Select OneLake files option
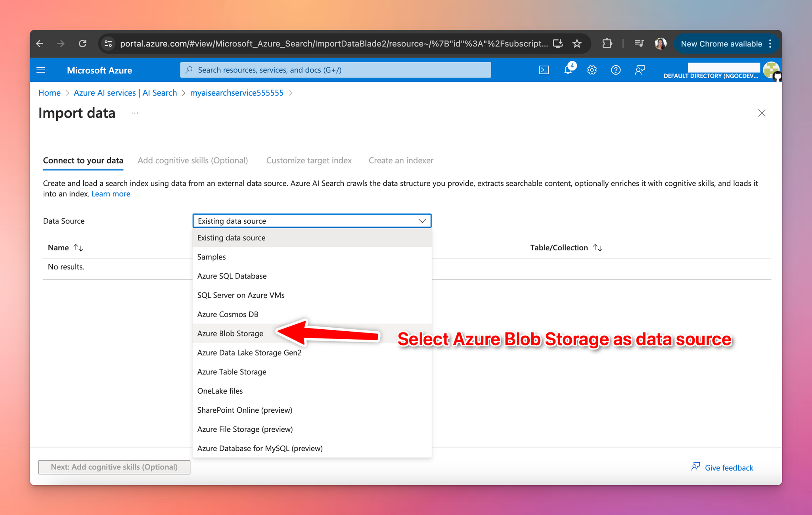812x515 pixels. click(x=312, y=391)
